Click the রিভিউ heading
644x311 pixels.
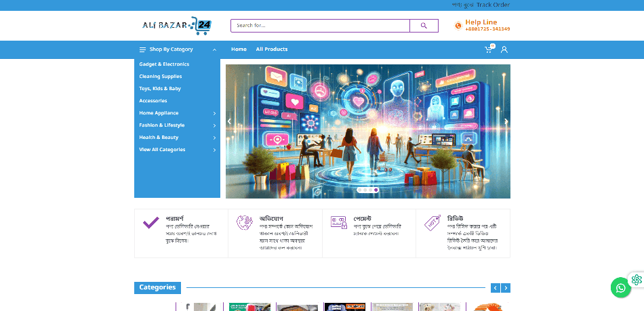coord(456,218)
